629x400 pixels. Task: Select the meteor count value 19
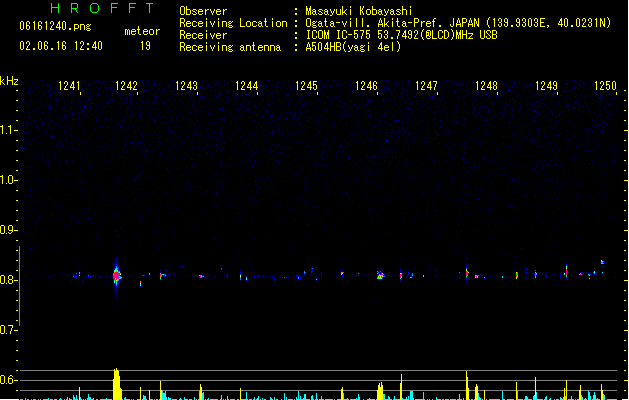[x=145, y=46]
